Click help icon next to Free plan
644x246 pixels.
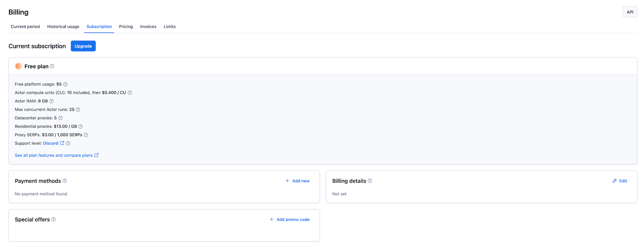[x=52, y=66]
